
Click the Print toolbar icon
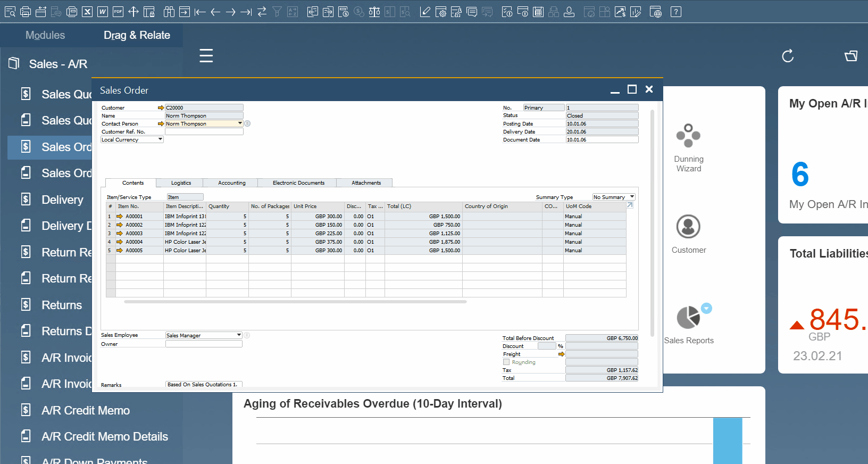[25, 12]
